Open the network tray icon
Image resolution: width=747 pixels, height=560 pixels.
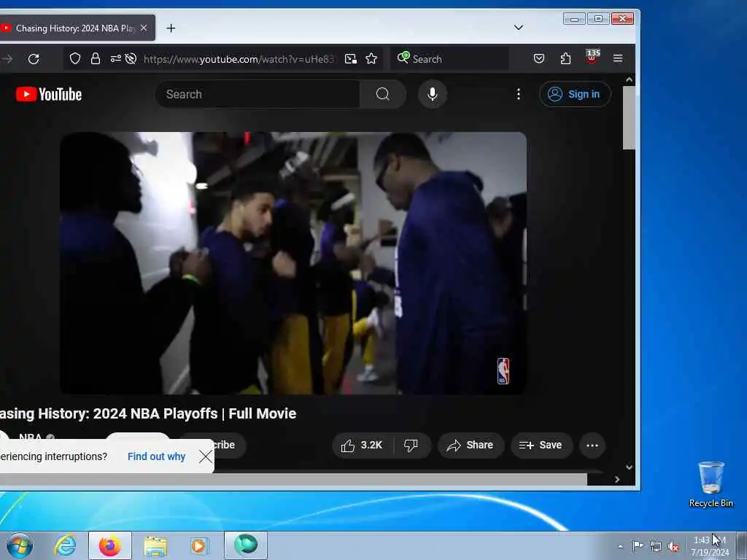tap(656, 546)
